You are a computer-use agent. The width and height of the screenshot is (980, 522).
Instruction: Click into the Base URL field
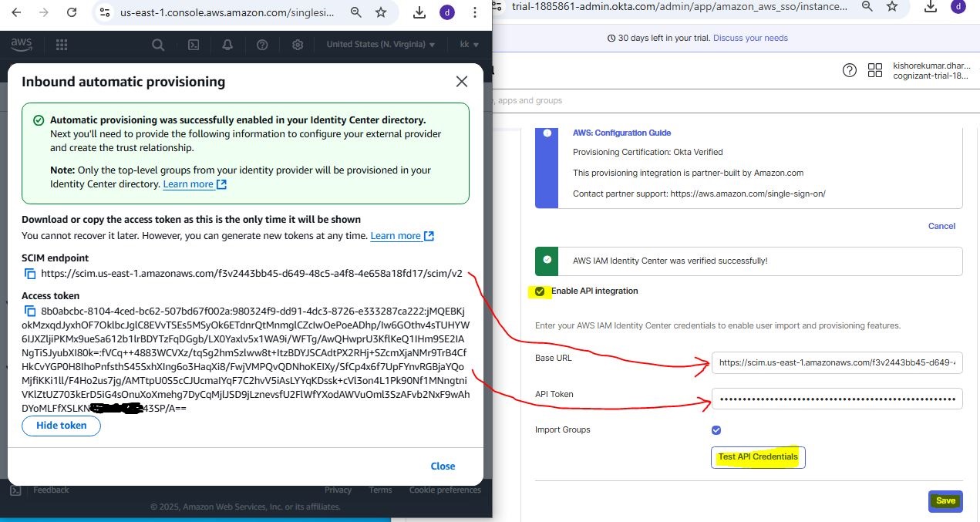(837, 362)
